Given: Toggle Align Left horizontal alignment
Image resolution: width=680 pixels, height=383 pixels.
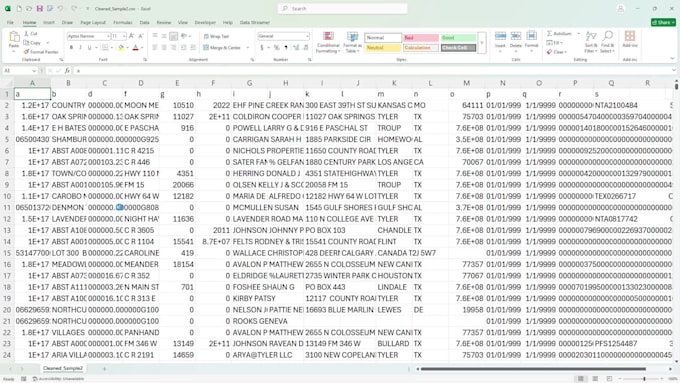Looking at the screenshot, I should 155,48.
